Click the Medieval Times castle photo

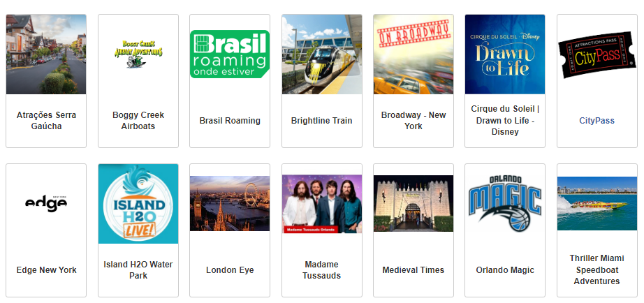[x=414, y=204]
